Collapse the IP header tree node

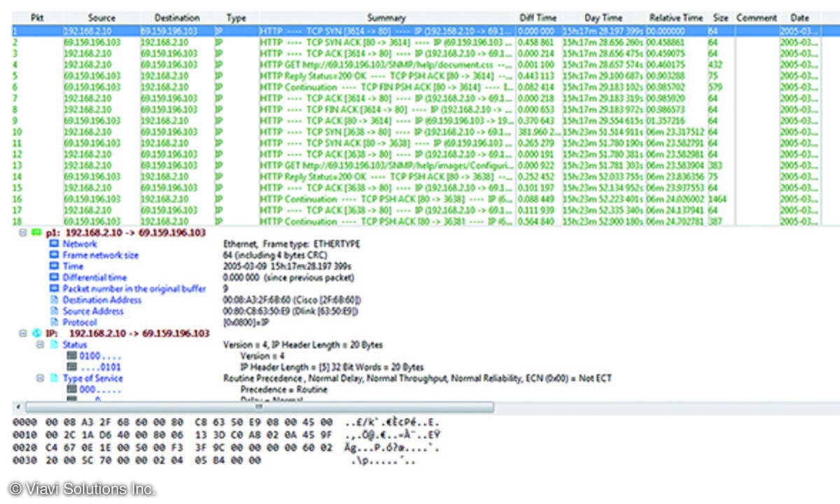(23, 333)
